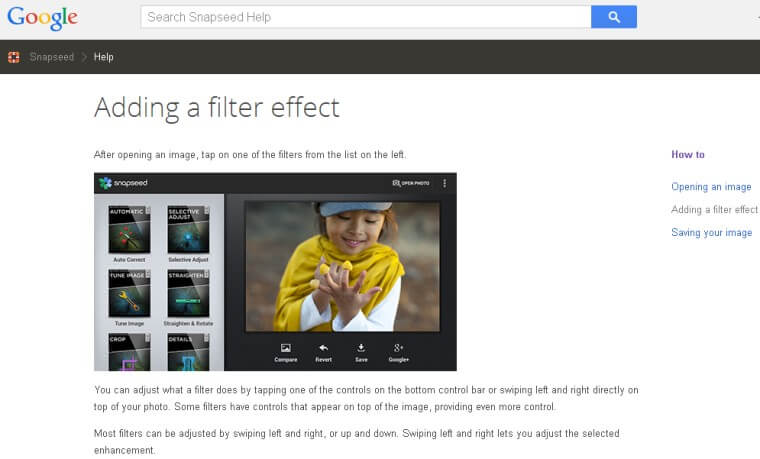
Task: Hit the Revert arrow icon
Action: [324, 350]
